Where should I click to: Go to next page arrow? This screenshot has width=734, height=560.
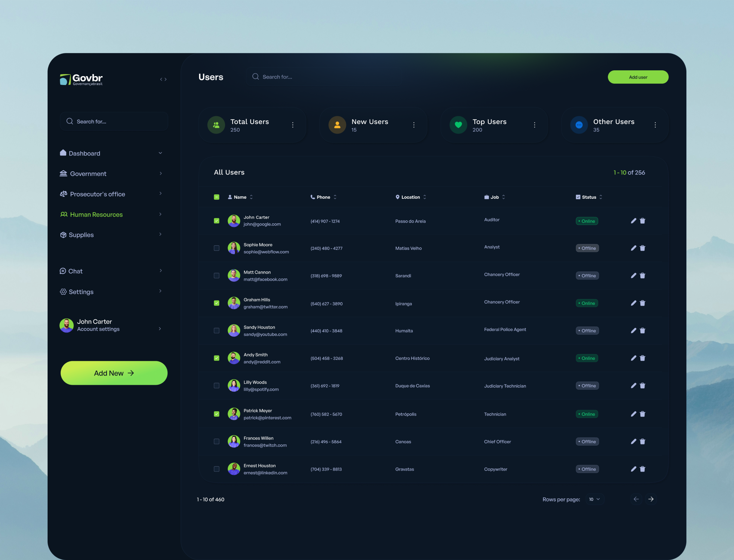(x=651, y=499)
